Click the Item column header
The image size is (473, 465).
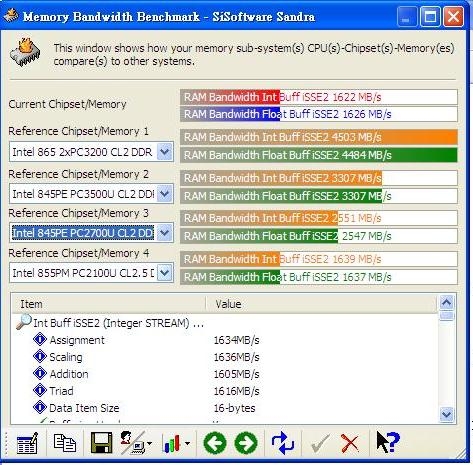click(x=109, y=304)
